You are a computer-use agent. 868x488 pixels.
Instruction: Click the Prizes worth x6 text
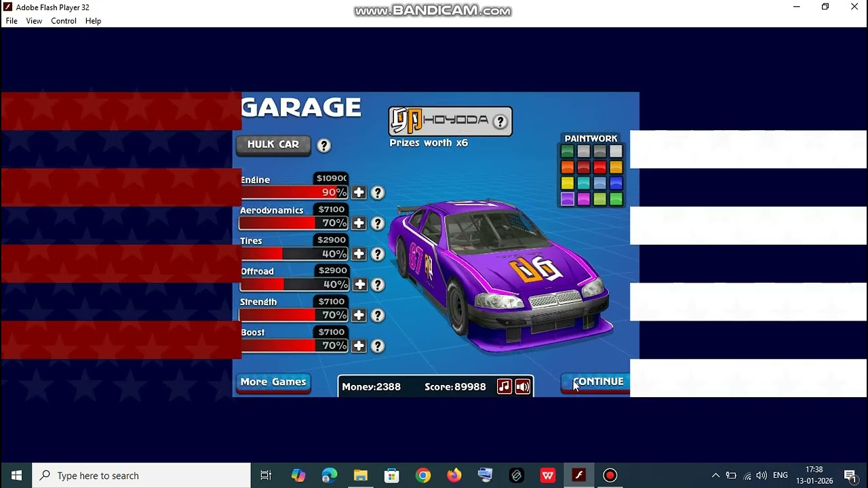click(429, 143)
